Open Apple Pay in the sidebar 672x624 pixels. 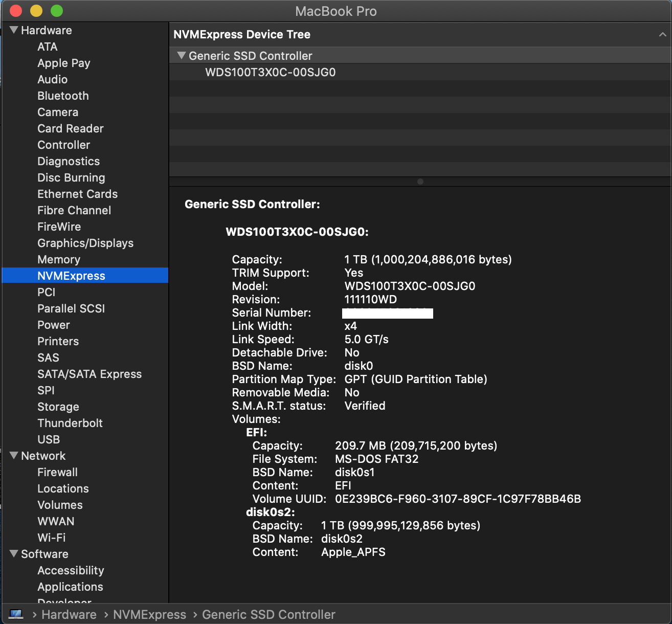[x=64, y=63]
